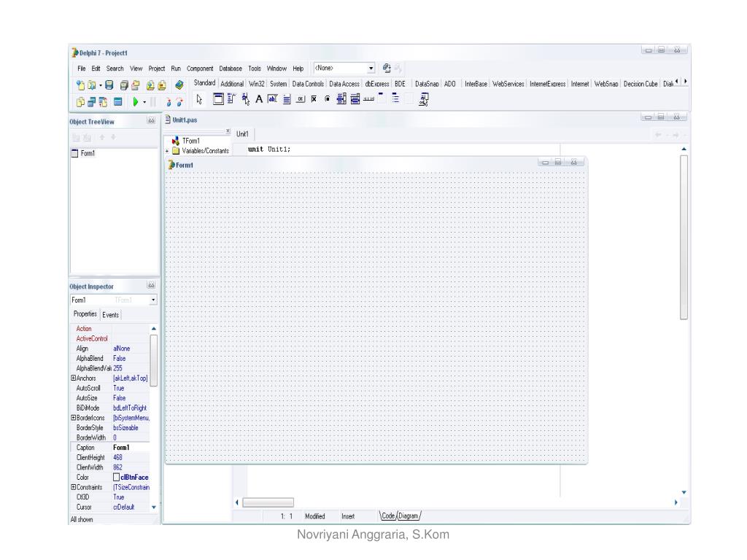Image resolution: width=747 pixels, height=560 pixels.
Task: Click Toggle Form/Unit icon
Action: [x=103, y=101]
